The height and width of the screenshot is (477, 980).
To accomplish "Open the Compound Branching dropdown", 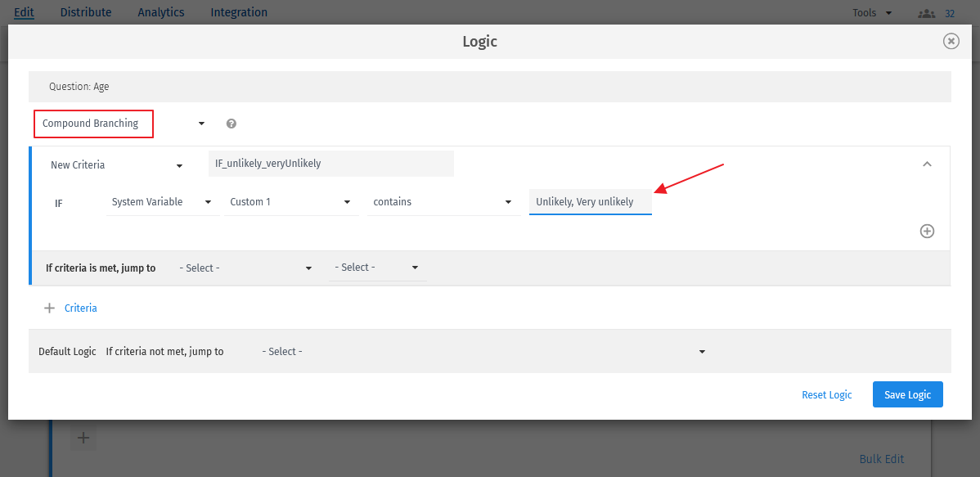I will pyautogui.click(x=123, y=124).
